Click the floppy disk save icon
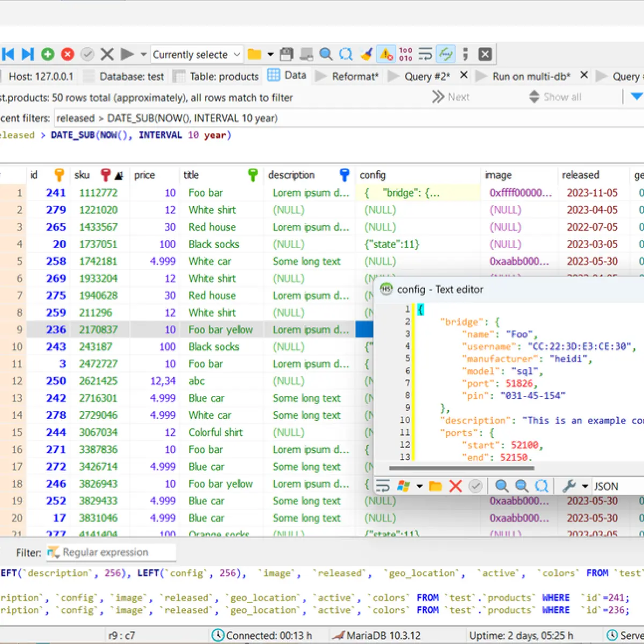This screenshot has height=644, width=644. click(x=287, y=54)
